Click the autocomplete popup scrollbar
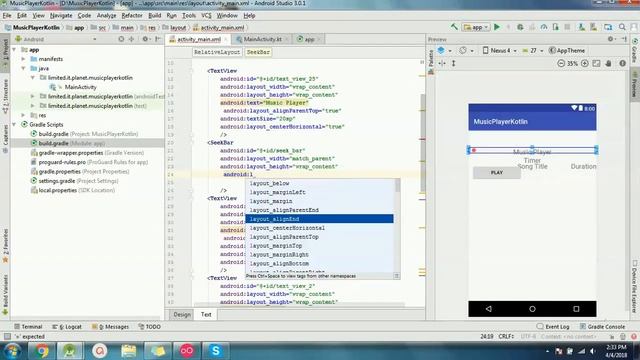The image size is (640, 360). click(398, 185)
